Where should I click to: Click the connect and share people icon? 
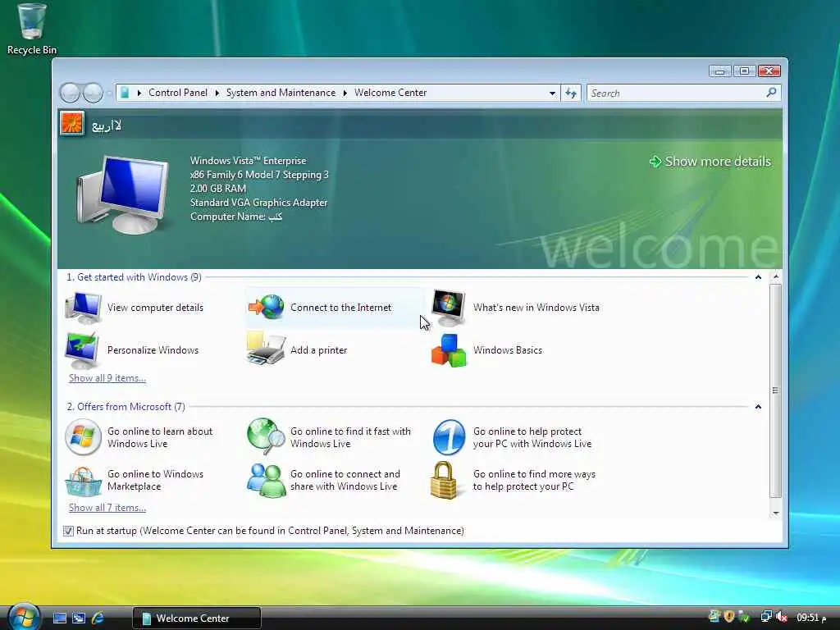pos(267,480)
